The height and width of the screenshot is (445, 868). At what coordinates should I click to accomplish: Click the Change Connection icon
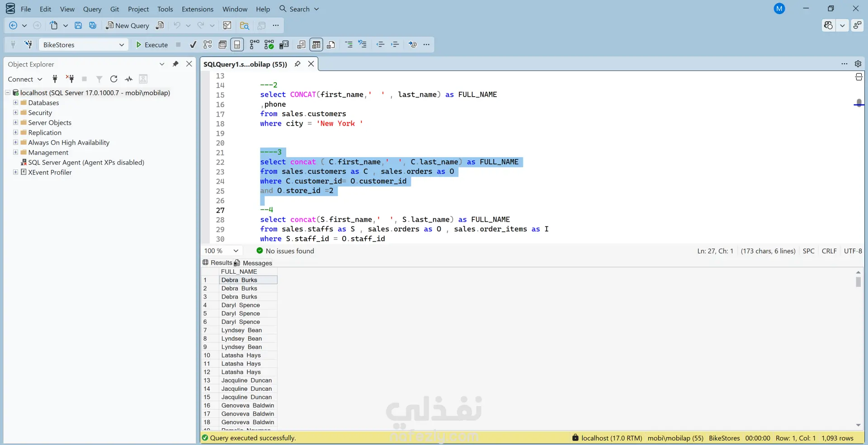point(28,44)
